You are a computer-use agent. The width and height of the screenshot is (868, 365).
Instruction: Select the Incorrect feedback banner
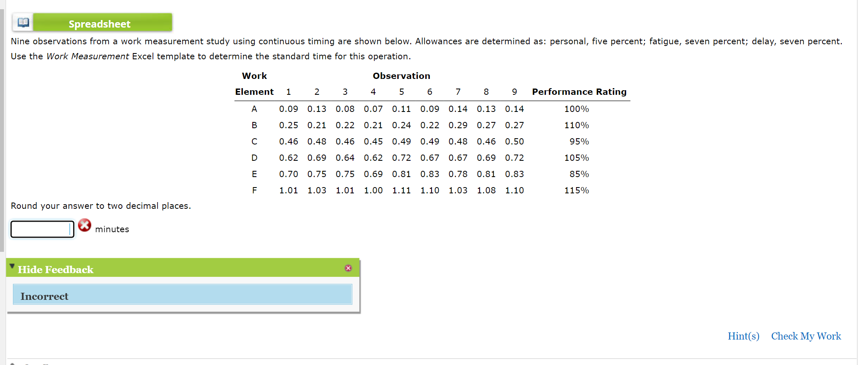coord(183,295)
